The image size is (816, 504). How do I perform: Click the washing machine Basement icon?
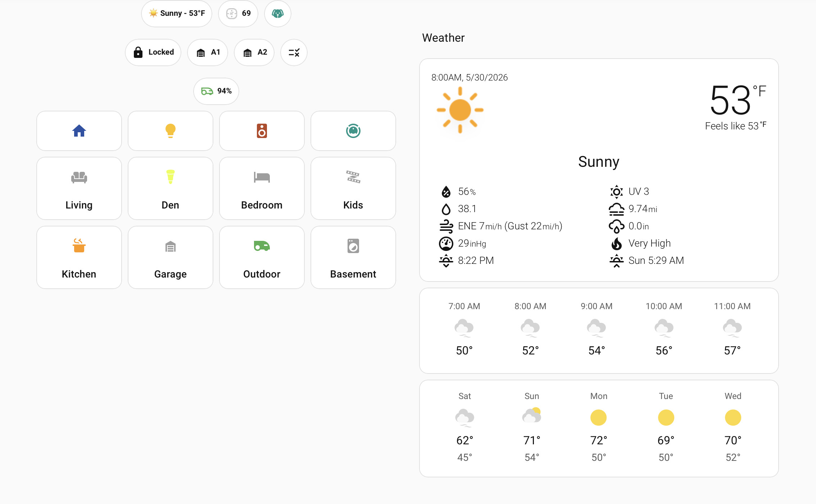tap(353, 246)
